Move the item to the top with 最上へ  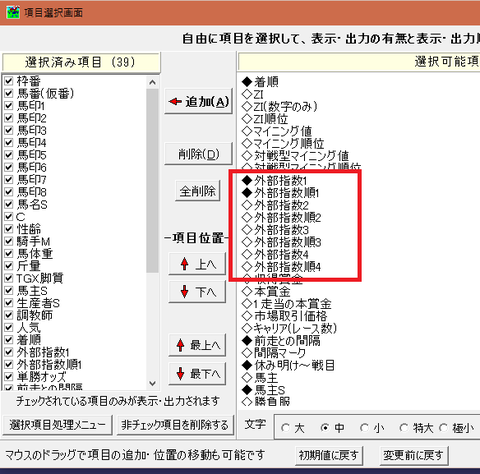point(197,345)
